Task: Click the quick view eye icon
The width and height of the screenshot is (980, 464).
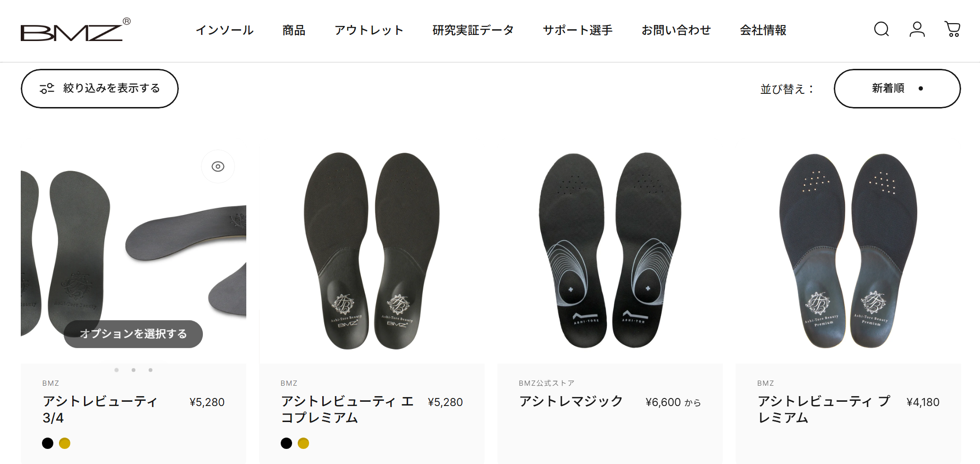Action: [x=218, y=166]
